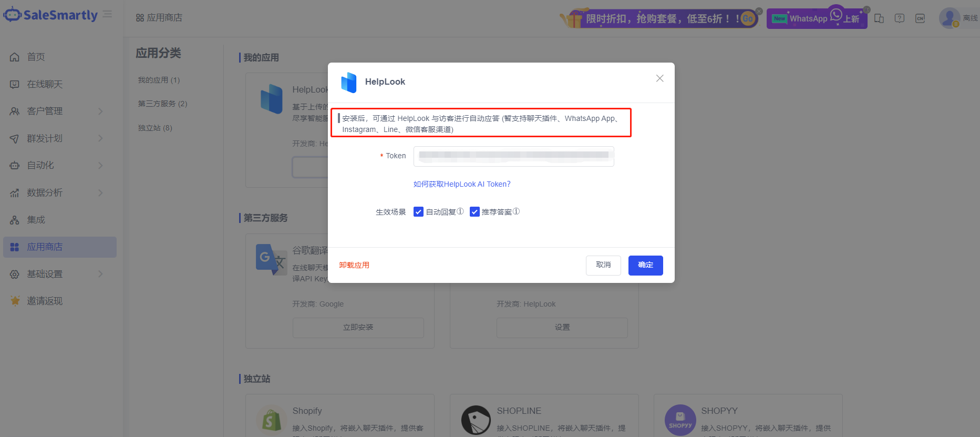The height and width of the screenshot is (437, 980).
Task: Click the 数据分析 chart icon
Action: pyautogui.click(x=15, y=193)
